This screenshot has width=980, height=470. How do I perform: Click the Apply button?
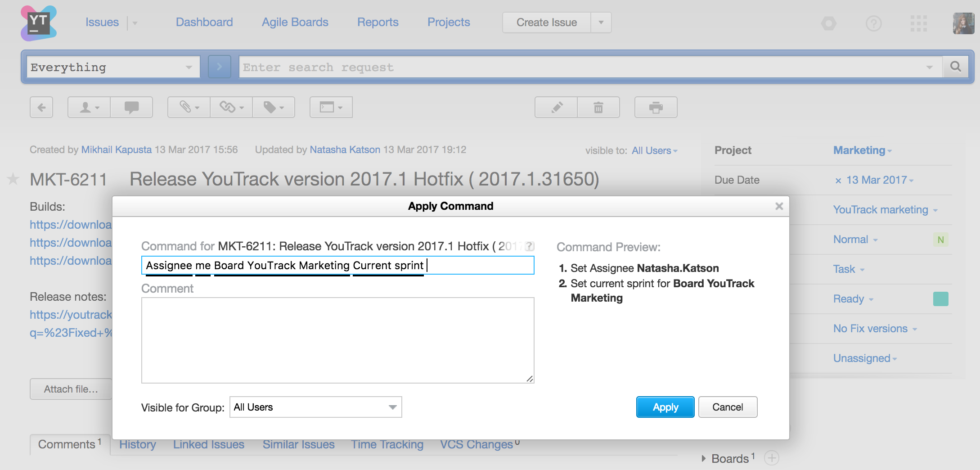pos(665,407)
